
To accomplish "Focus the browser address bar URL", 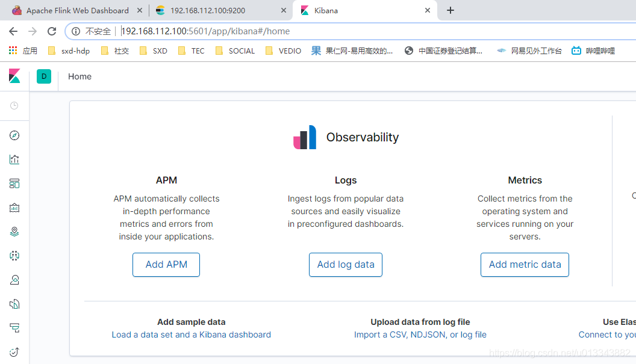I will coord(205,31).
